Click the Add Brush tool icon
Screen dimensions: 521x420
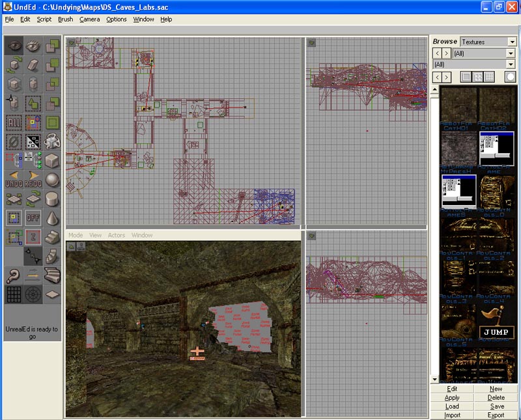pos(52,46)
